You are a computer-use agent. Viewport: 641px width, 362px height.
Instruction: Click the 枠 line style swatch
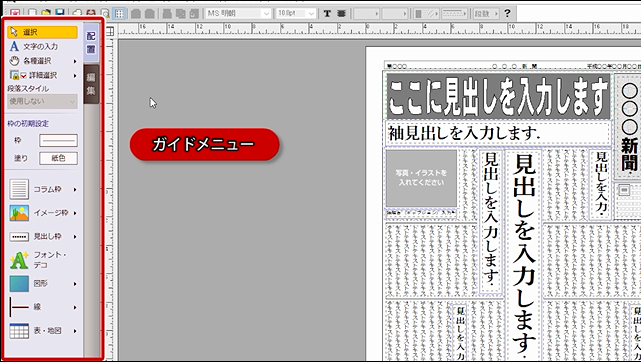point(58,141)
